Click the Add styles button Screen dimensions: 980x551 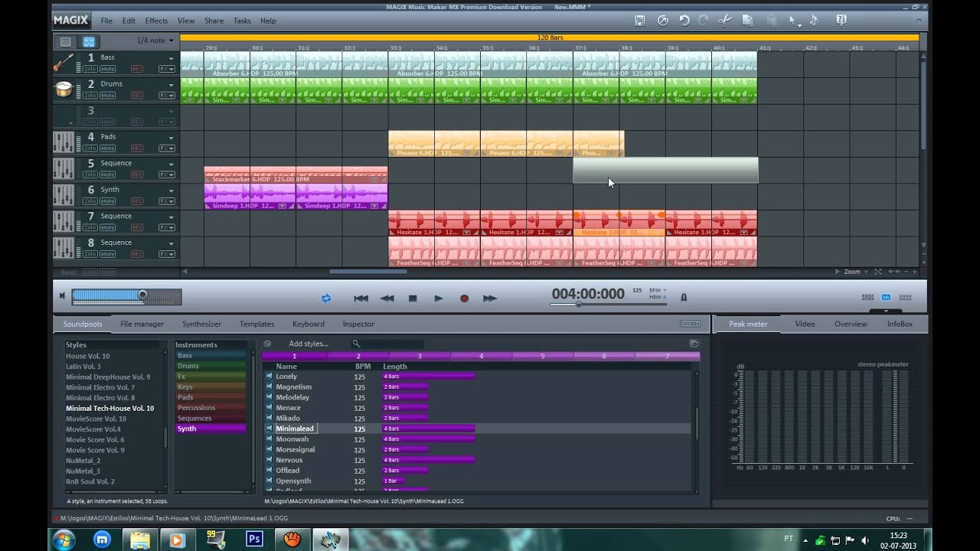click(309, 344)
